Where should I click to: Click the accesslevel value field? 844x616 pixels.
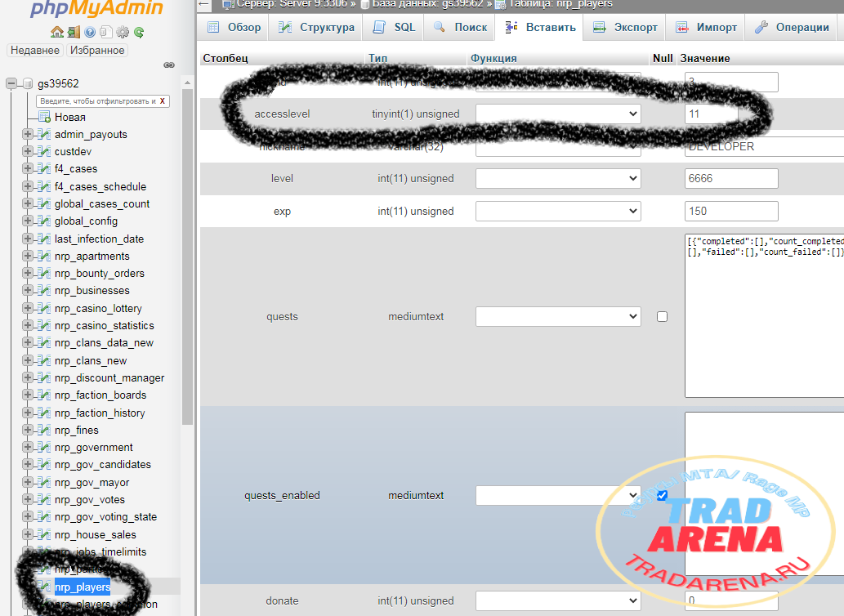[712, 114]
